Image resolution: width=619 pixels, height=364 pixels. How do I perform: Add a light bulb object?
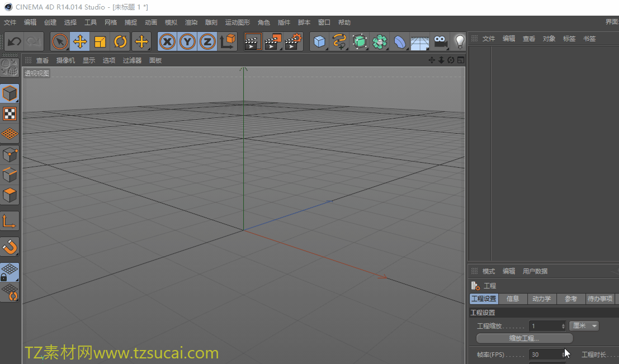click(460, 41)
